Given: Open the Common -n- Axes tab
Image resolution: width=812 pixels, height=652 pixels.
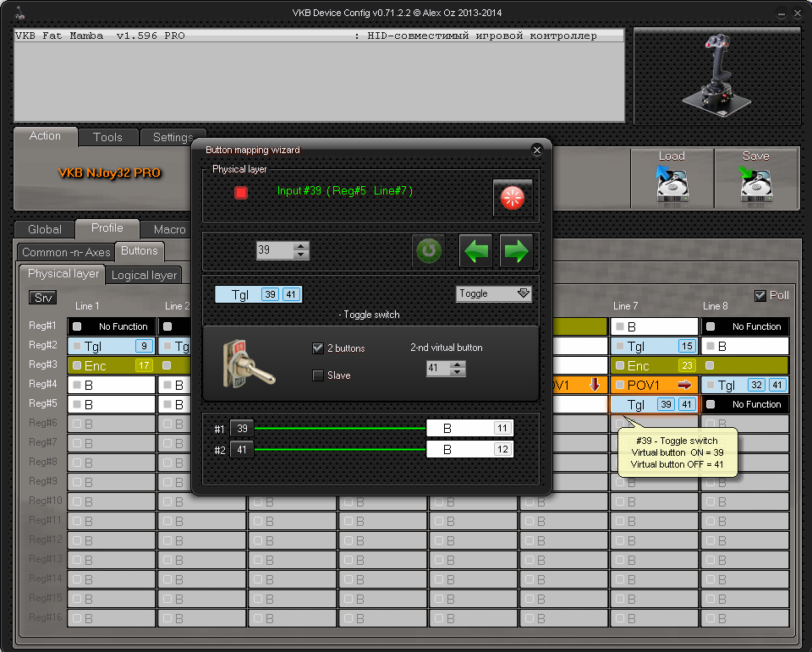Looking at the screenshot, I should click(x=66, y=252).
